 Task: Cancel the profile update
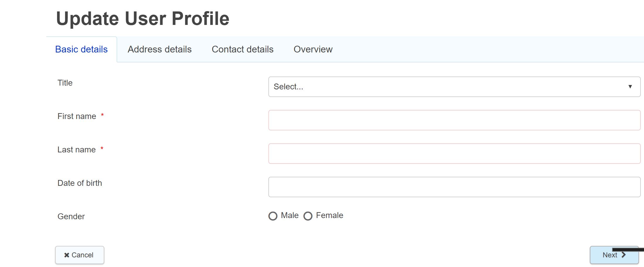pos(80,255)
